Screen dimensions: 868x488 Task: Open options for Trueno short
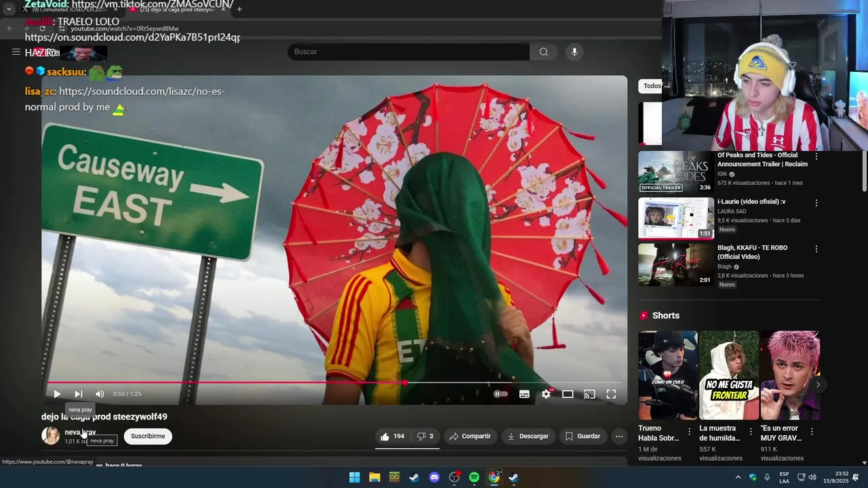click(x=689, y=432)
